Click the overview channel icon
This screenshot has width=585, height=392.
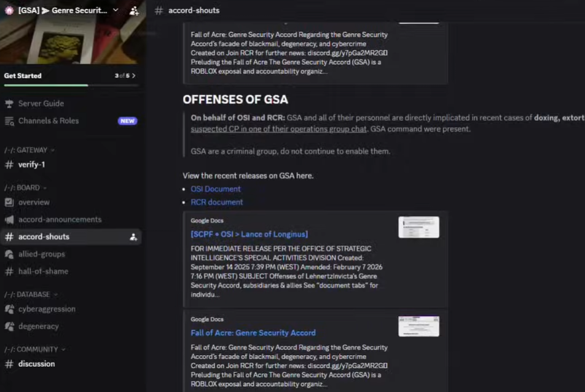pos(9,202)
